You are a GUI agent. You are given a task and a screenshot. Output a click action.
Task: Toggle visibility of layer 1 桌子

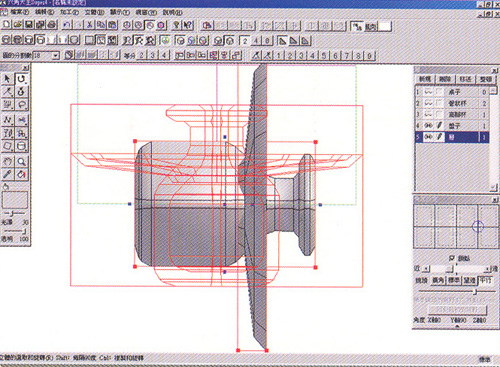click(x=428, y=92)
